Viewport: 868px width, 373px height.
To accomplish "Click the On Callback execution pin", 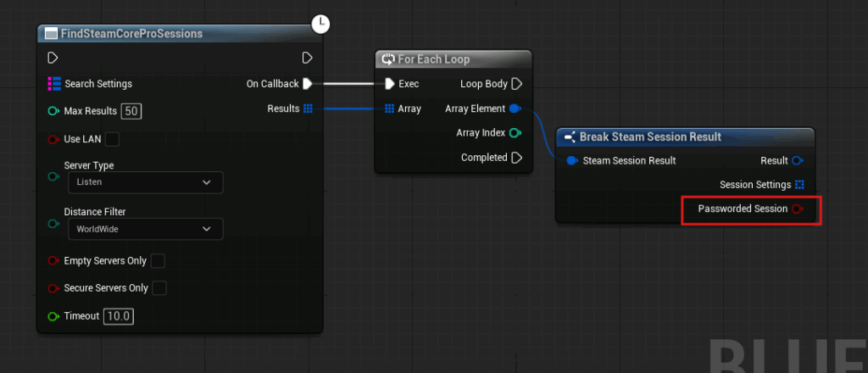I will click(x=308, y=84).
